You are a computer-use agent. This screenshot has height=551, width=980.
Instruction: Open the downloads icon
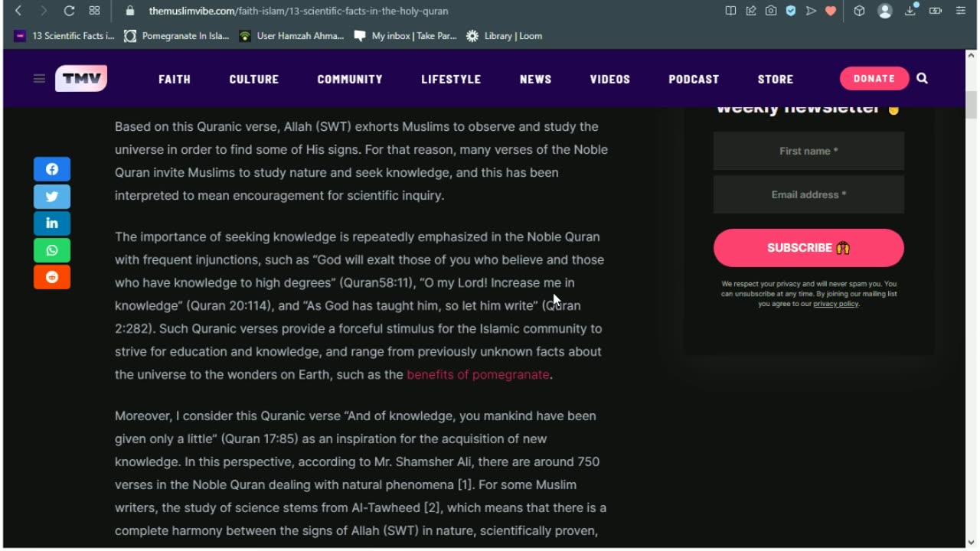[910, 11]
